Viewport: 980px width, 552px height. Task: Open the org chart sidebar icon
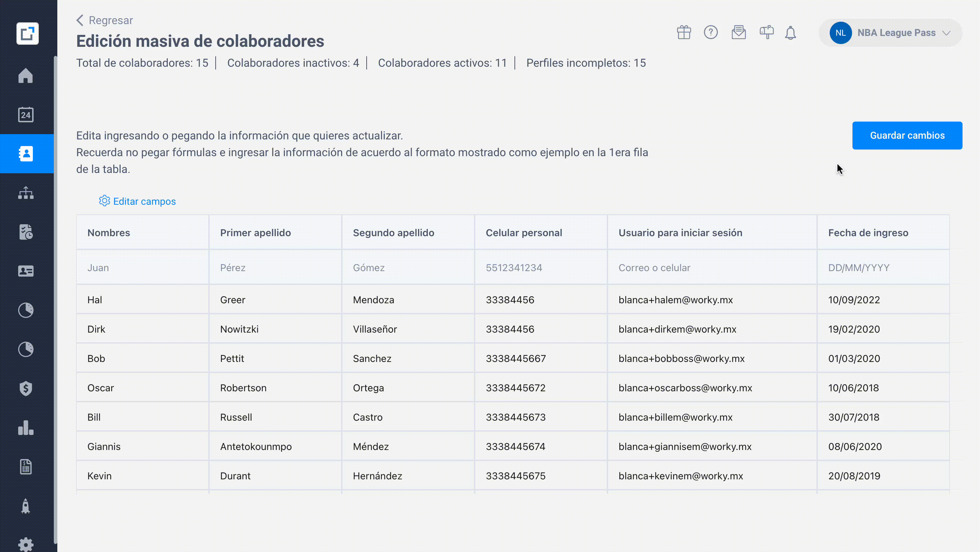coord(27,193)
